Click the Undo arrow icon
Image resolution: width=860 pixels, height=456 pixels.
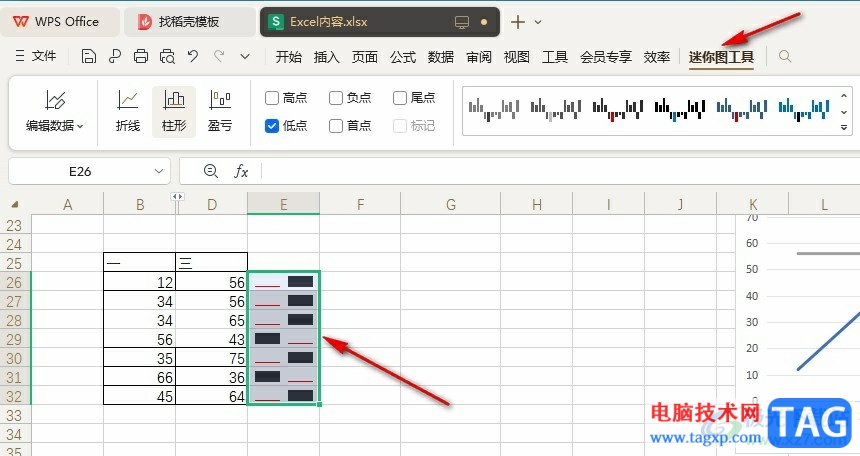(193, 56)
